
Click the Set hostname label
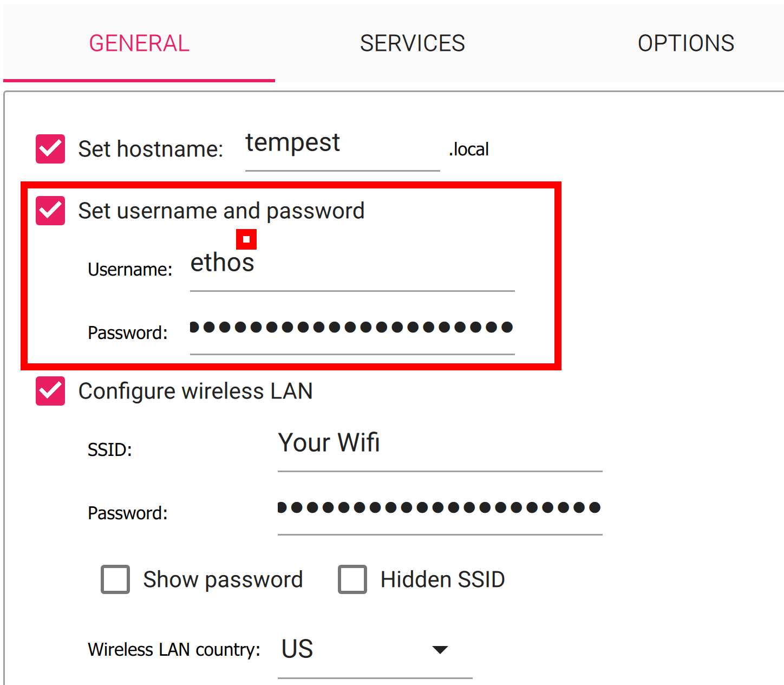tap(151, 149)
